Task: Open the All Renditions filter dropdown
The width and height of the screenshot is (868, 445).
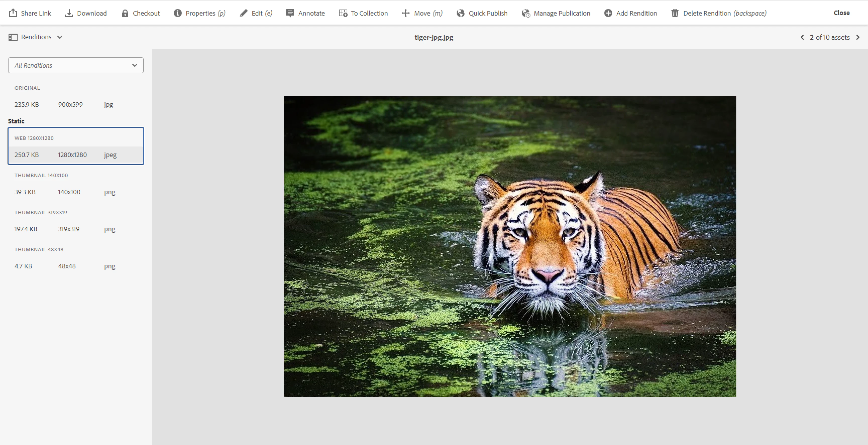Action: 76,65
